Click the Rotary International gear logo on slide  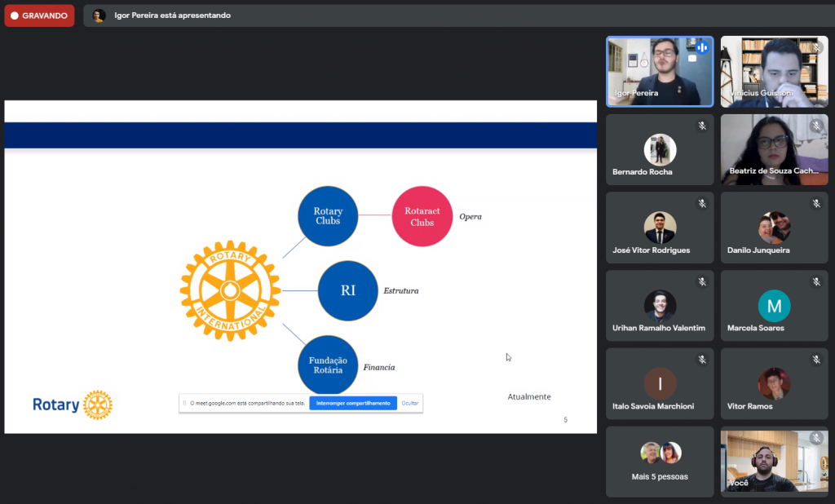[230, 290]
